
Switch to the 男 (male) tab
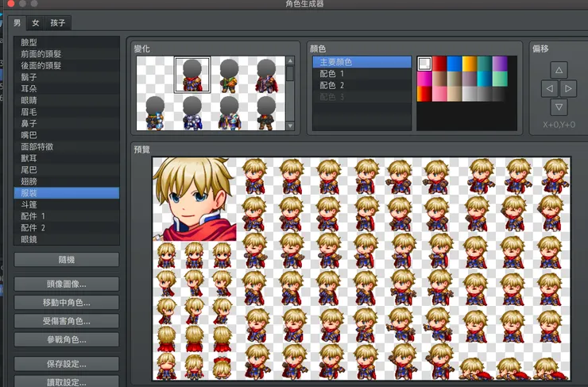(17, 23)
